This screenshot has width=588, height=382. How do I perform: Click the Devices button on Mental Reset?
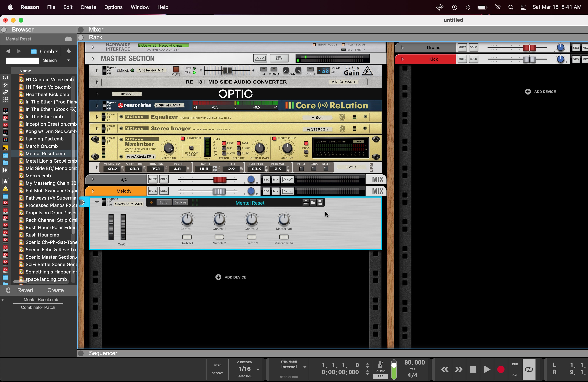[180, 202]
